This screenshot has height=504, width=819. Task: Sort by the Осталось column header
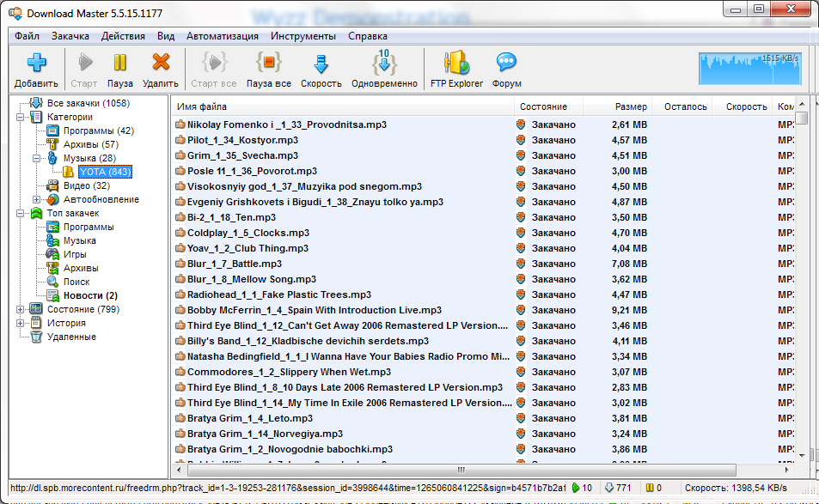pyautogui.click(x=682, y=106)
